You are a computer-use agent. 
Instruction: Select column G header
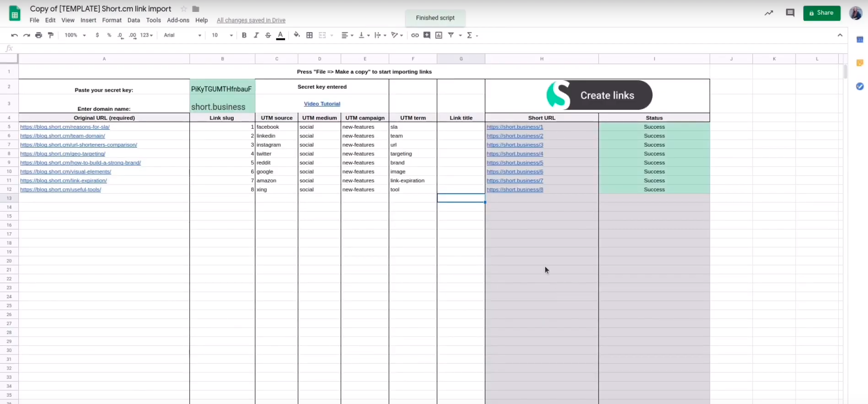click(461, 59)
